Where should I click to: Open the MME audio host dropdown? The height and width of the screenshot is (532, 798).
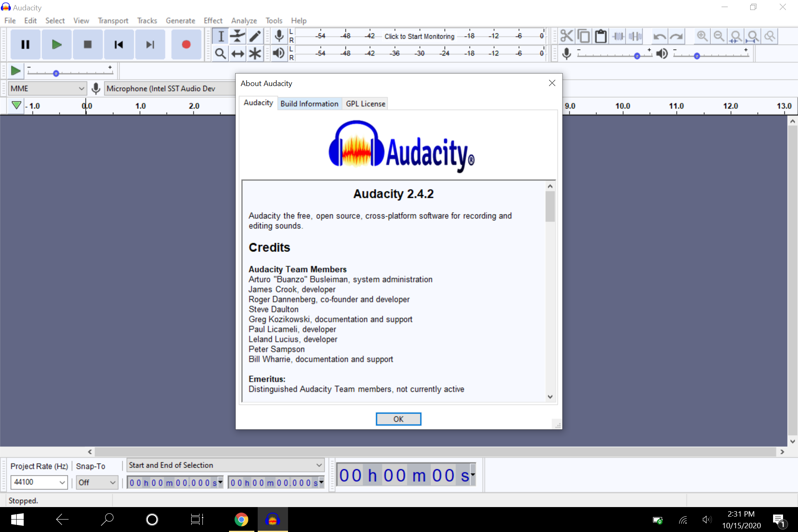(x=47, y=88)
